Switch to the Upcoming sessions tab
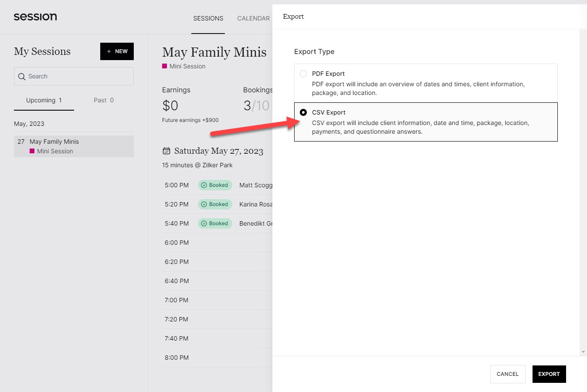Screen dimensions: 587x392 pyautogui.click(x=44, y=100)
